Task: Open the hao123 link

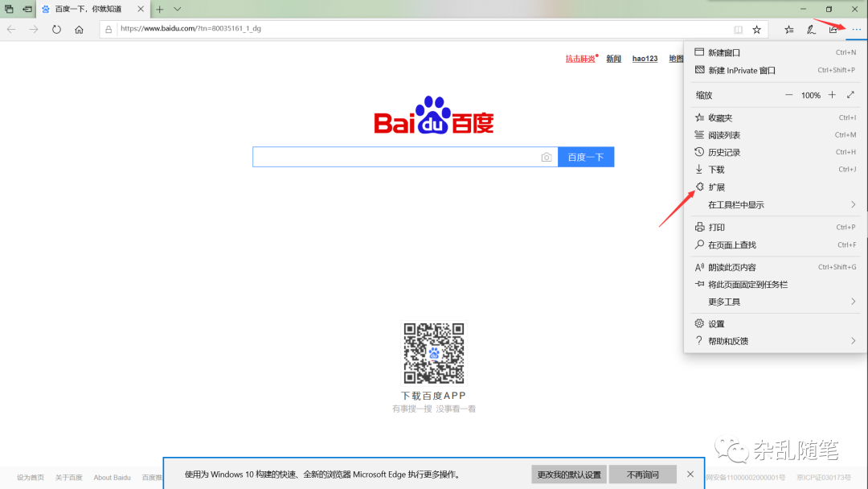Action: [645, 58]
